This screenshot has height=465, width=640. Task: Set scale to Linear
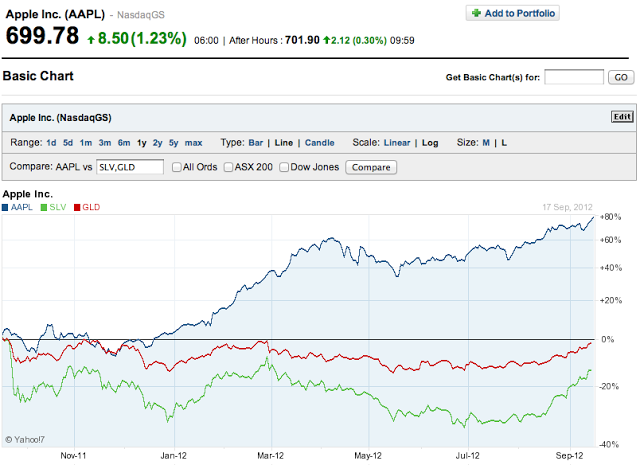[397, 143]
